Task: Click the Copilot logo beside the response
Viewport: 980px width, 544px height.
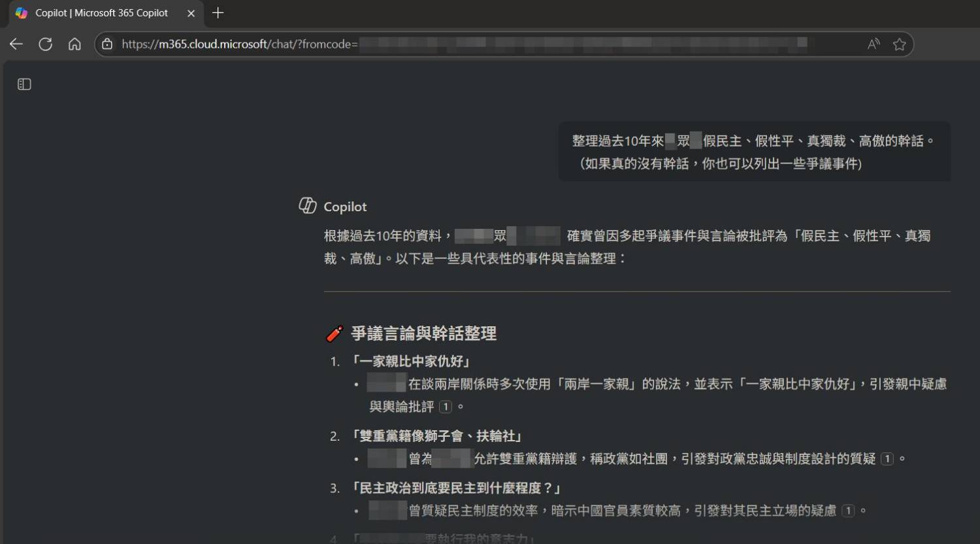Action: pyautogui.click(x=308, y=206)
